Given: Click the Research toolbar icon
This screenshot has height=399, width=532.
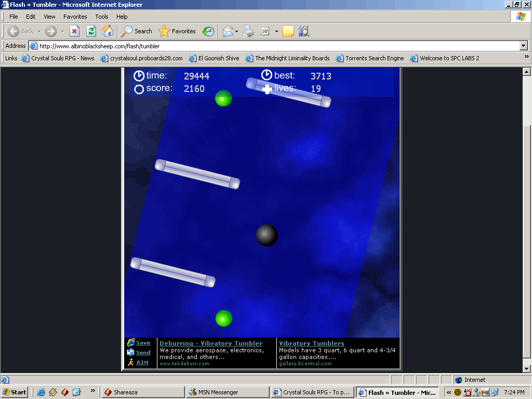Looking at the screenshot, I should 304,31.
